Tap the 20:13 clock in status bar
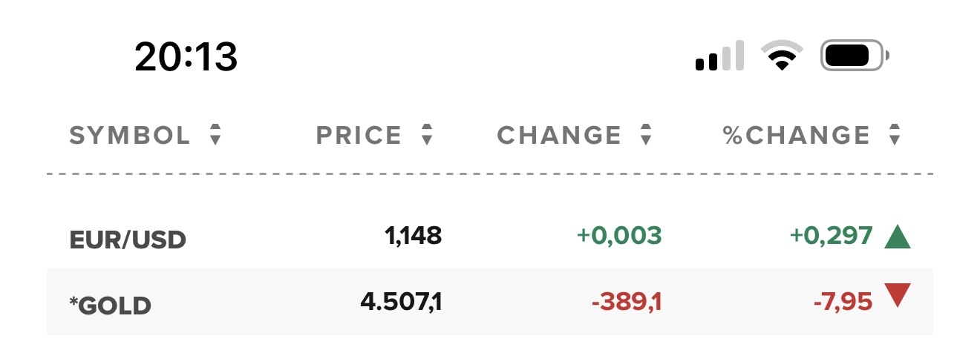This screenshot has width=980, height=353. point(186,57)
